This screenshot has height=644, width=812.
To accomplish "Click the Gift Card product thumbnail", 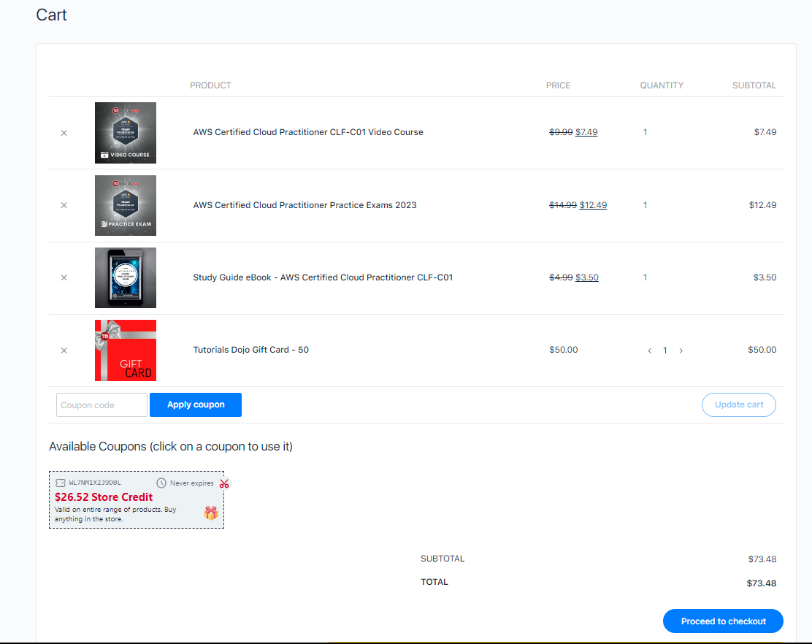I will pyautogui.click(x=126, y=350).
